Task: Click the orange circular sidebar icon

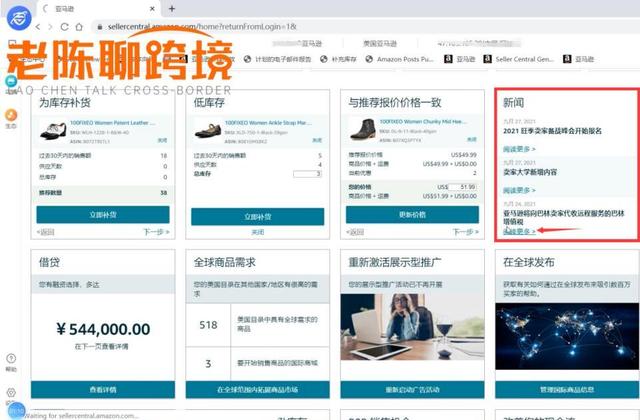Action: click(x=11, y=115)
